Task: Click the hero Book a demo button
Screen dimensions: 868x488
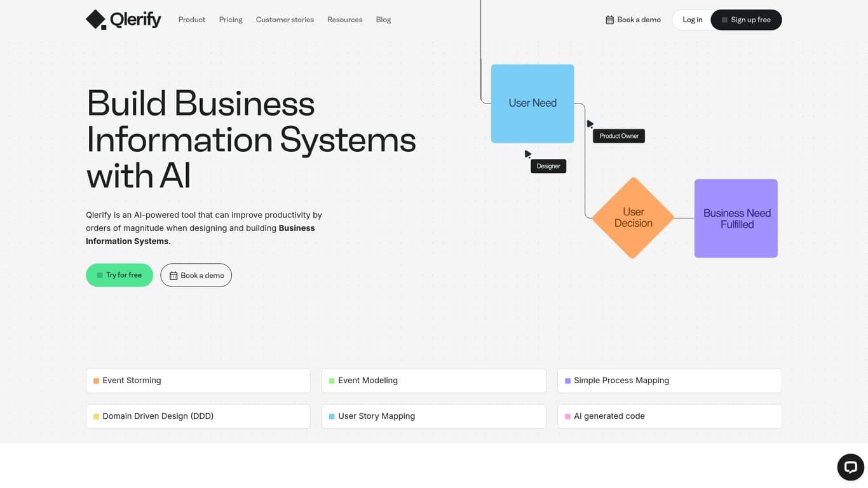Action: [x=196, y=275]
